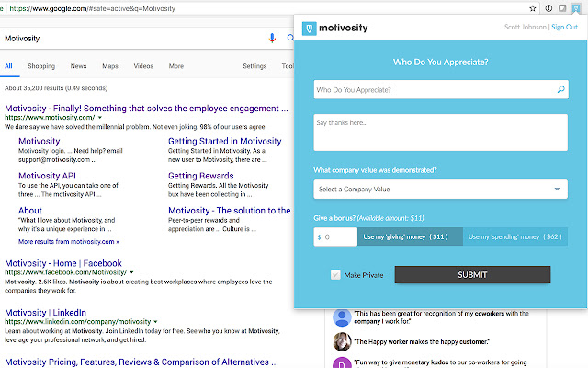Click the Motivosity extension icon in browser toolbar

[576, 8]
